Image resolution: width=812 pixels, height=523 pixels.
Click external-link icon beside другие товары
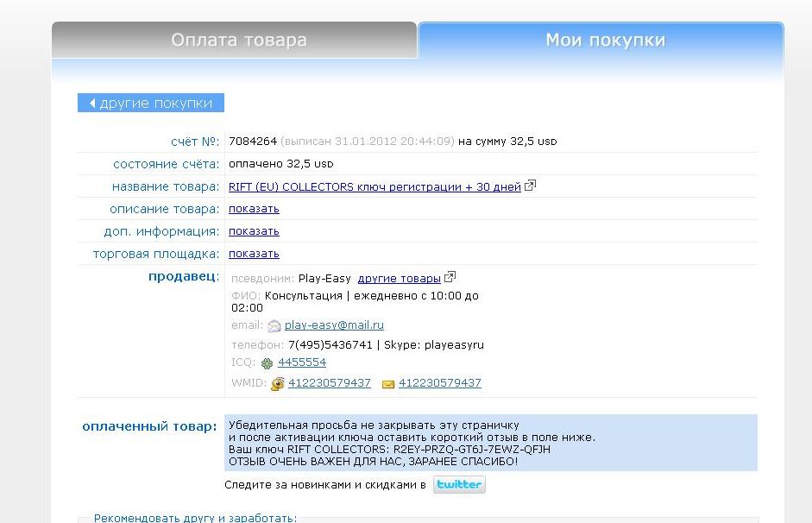450,277
